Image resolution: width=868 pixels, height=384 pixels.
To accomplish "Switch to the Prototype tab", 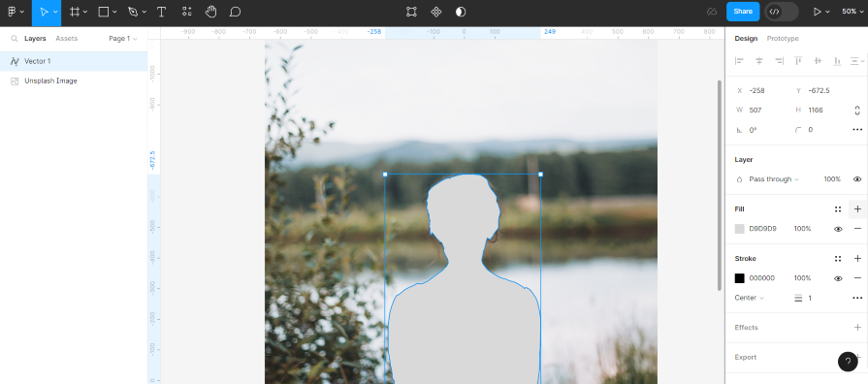I will [x=783, y=38].
